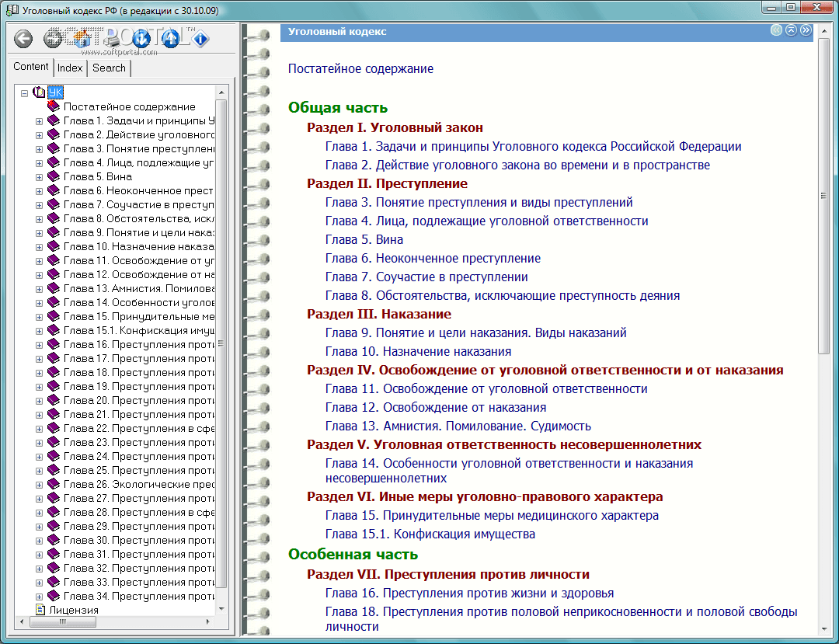The height and width of the screenshot is (644, 839).
Task: Print the topic using the printer icon
Action: pyautogui.click(x=112, y=39)
